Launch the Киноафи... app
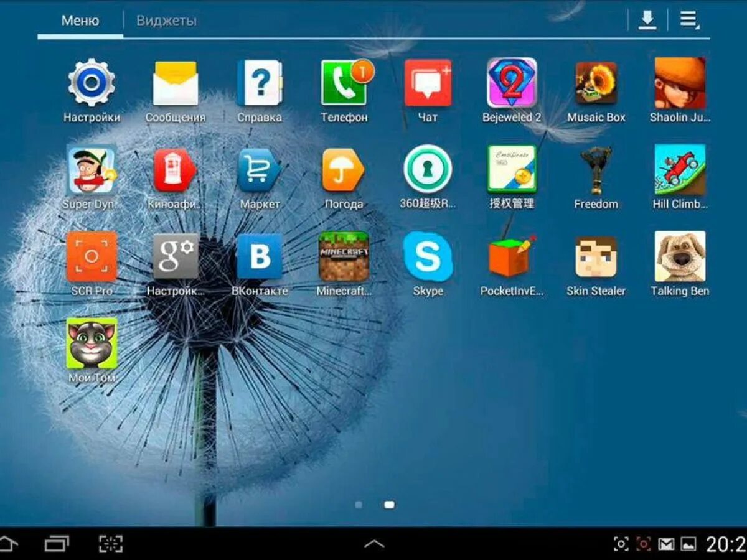Screen dimensions: 747x560 pos(176,169)
